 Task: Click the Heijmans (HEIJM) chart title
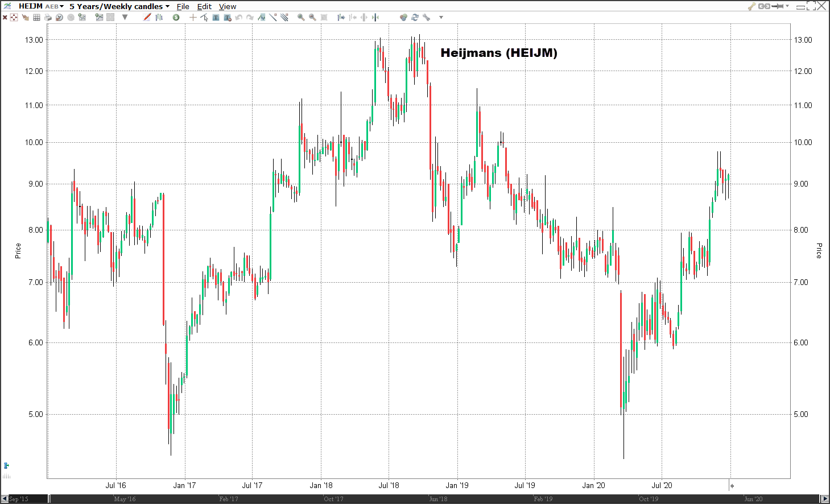pos(499,53)
